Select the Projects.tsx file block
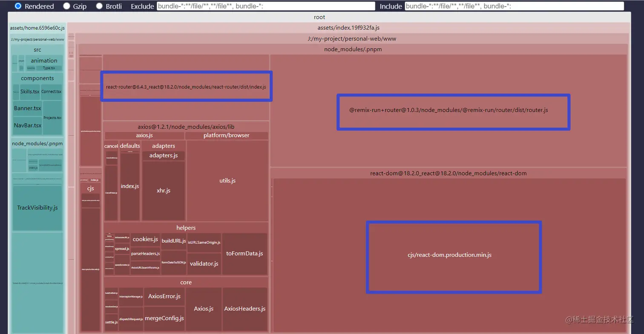Viewport: 644px width, 334px height. coord(53,118)
